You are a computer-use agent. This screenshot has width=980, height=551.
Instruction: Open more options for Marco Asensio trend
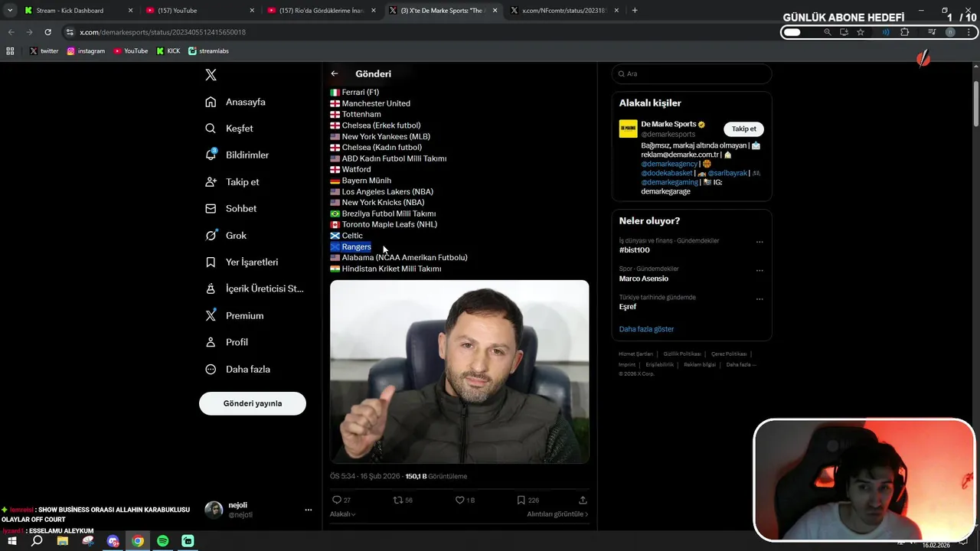click(x=759, y=270)
